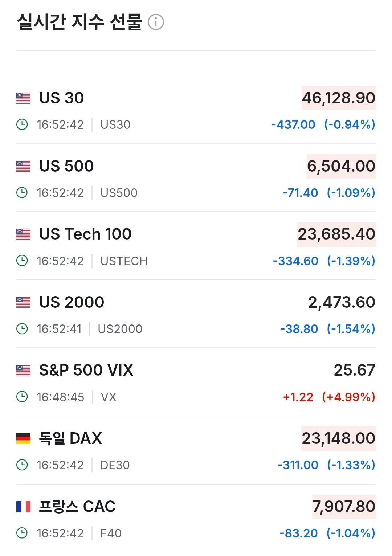Open the 독일 DAX futures page
392x556 pixels.
[70, 438]
